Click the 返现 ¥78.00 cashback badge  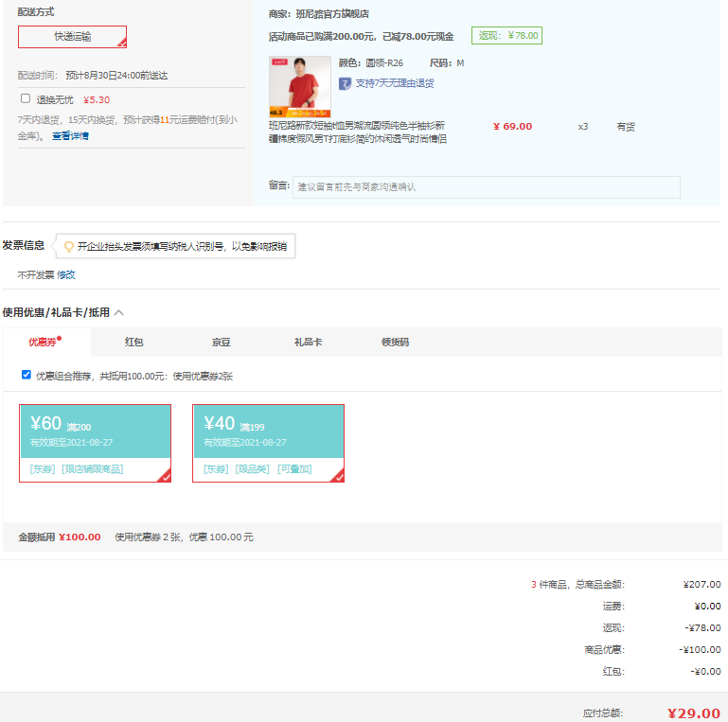click(506, 36)
